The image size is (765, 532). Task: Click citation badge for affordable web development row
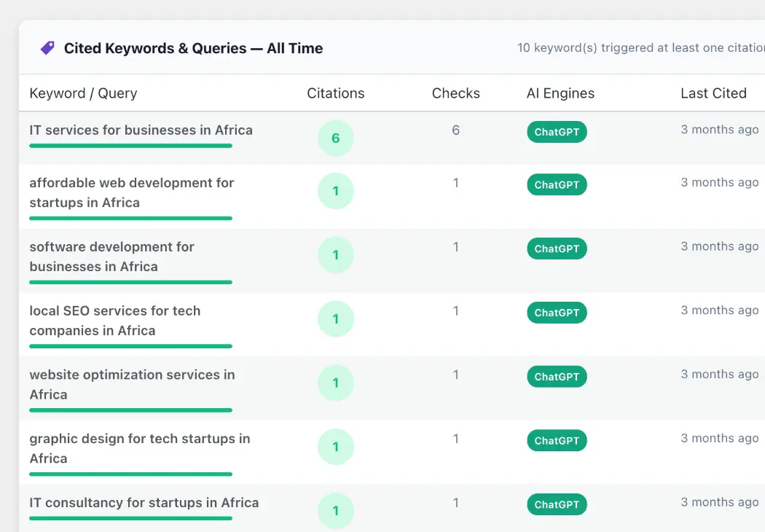pos(336,191)
